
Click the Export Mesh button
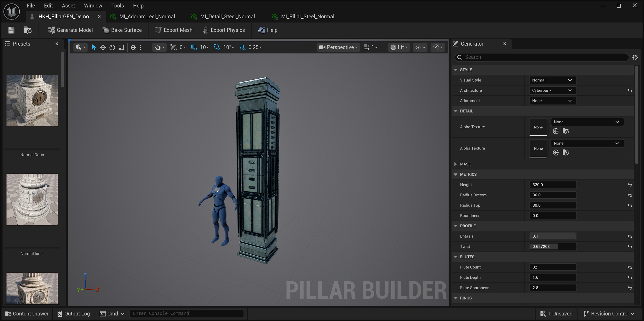174,30
